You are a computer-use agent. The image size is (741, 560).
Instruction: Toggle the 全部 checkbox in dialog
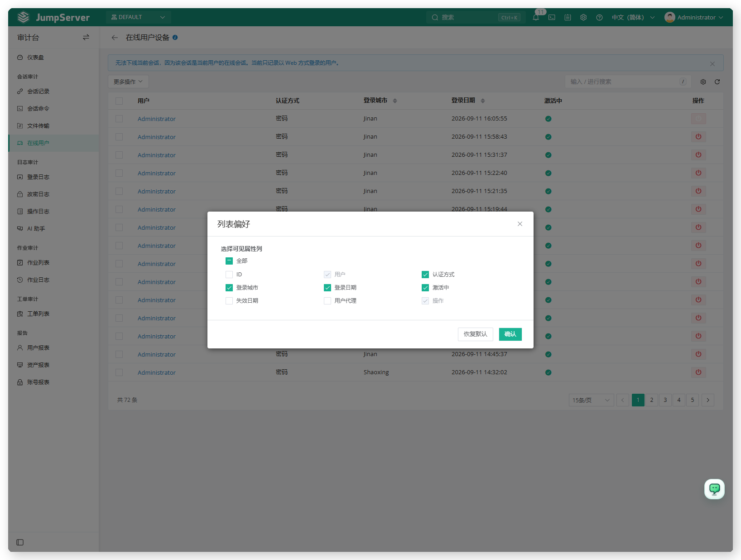[x=229, y=261]
